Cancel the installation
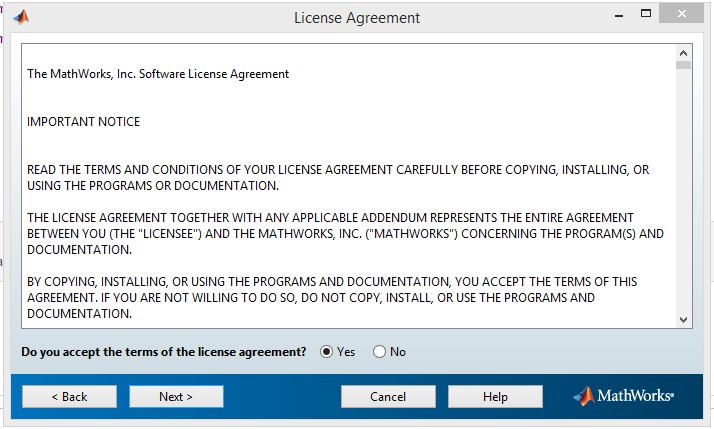The image size is (714, 429). [388, 397]
